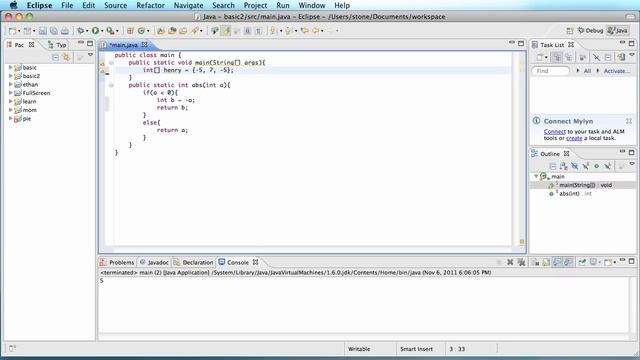
Task: Click the Save icon in the toolbar
Action: pos(43,31)
